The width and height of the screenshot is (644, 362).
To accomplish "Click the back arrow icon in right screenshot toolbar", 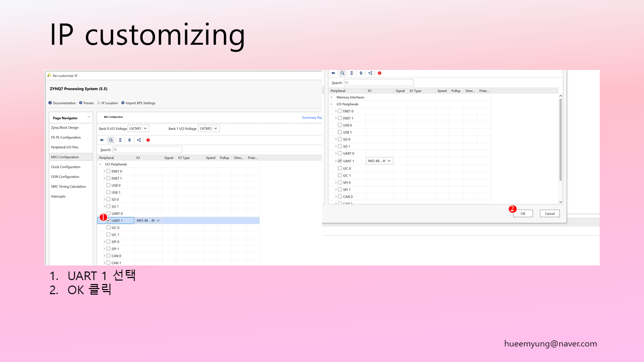I will (333, 73).
